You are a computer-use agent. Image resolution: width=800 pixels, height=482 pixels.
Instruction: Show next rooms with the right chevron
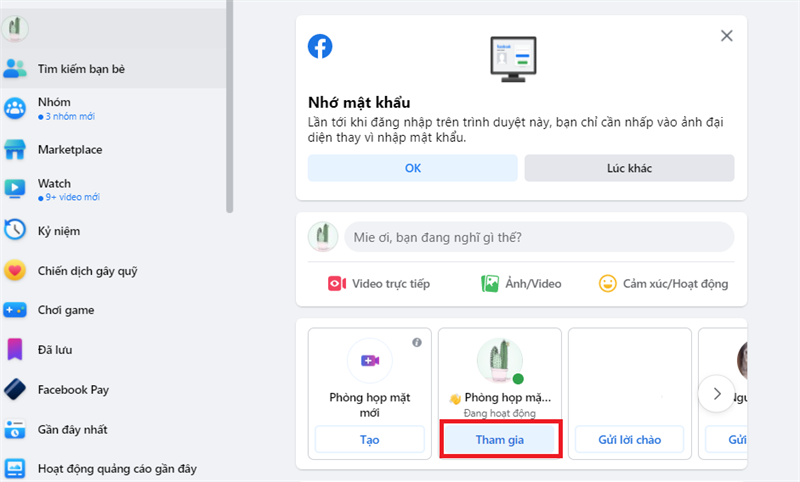716,394
